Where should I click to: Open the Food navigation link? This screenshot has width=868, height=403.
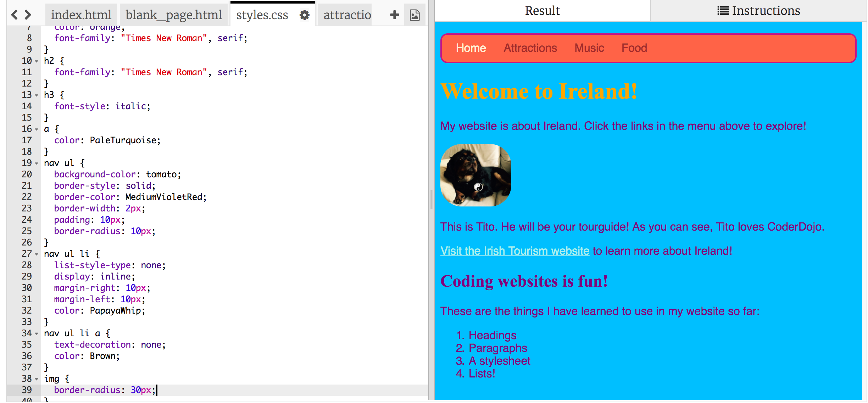click(x=634, y=48)
